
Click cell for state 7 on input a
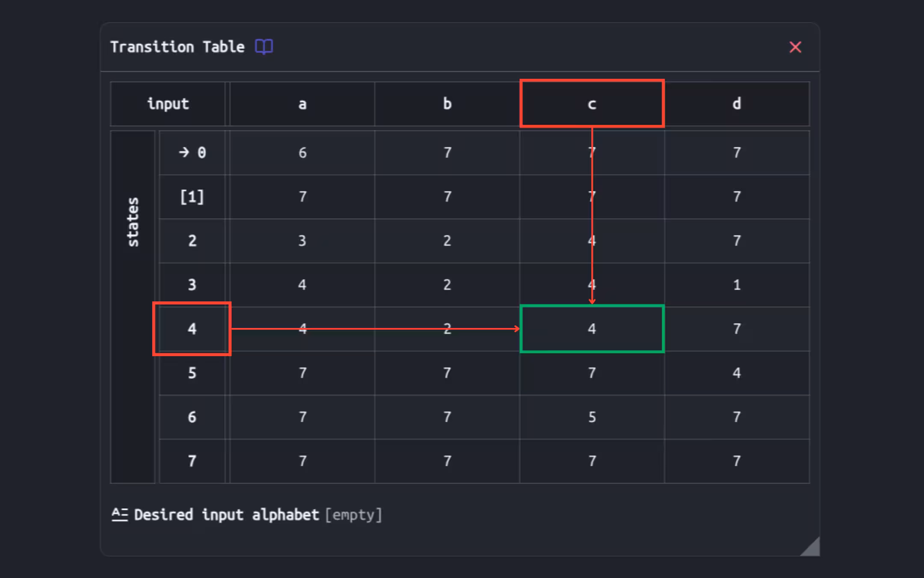pyautogui.click(x=302, y=461)
